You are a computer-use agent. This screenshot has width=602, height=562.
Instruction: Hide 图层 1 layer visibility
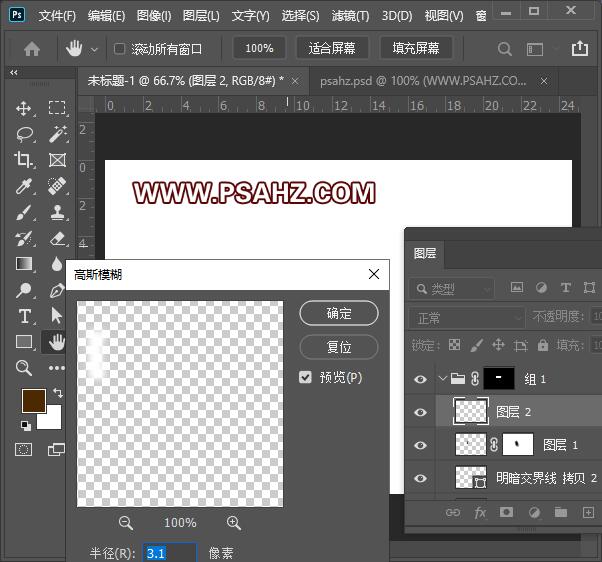click(420, 445)
